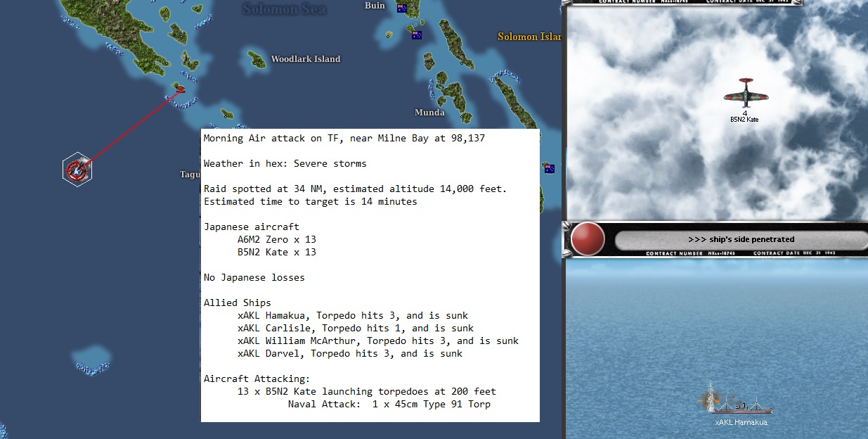The height and width of the screenshot is (439, 868).
Task: Click 'xAKL Hamakua, Torpedo hits 3' line
Action: point(353,316)
